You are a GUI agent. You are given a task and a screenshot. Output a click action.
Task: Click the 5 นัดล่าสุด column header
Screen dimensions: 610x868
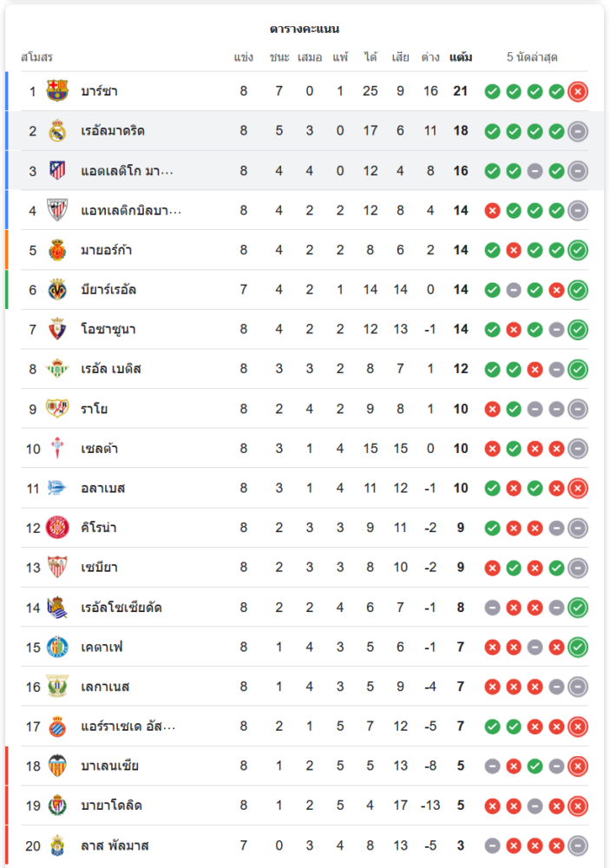click(x=532, y=57)
